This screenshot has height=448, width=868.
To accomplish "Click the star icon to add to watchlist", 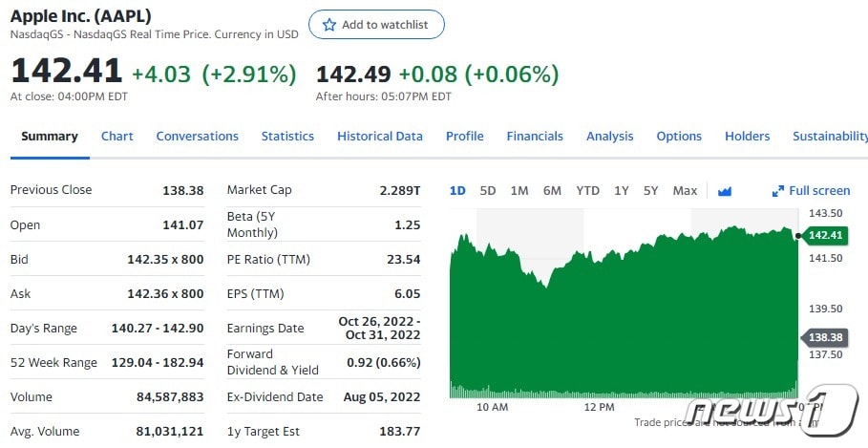I will [x=329, y=25].
